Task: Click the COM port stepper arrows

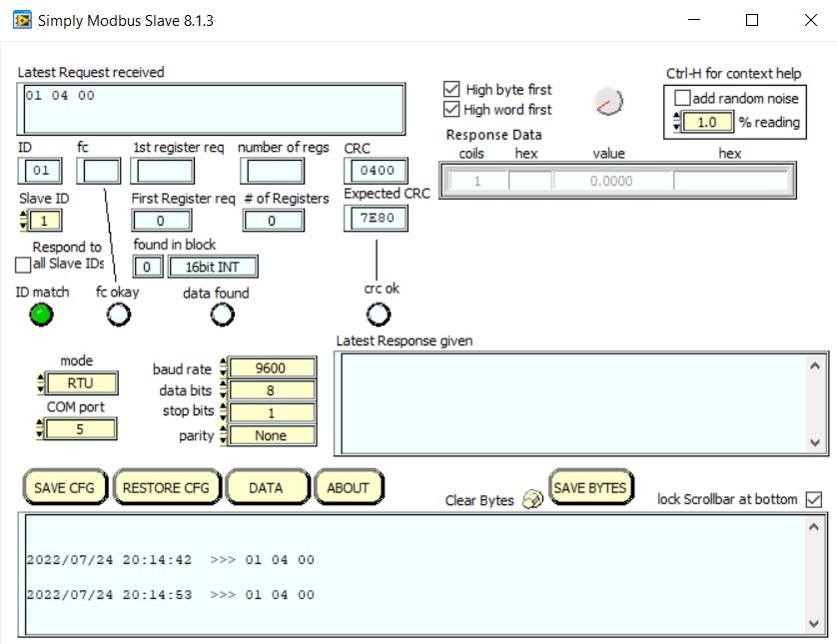Action: pos(39,429)
